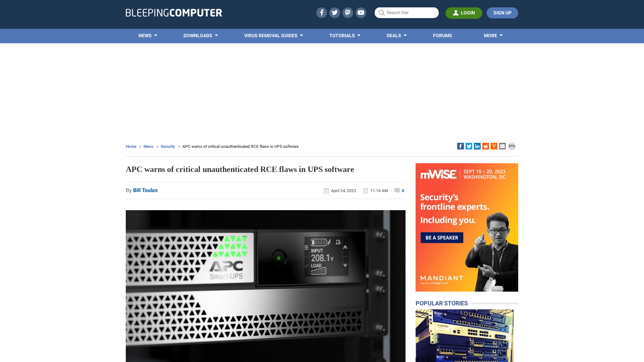The image size is (644, 362).
Task: Click the Reddit share icon
Action: (485, 146)
